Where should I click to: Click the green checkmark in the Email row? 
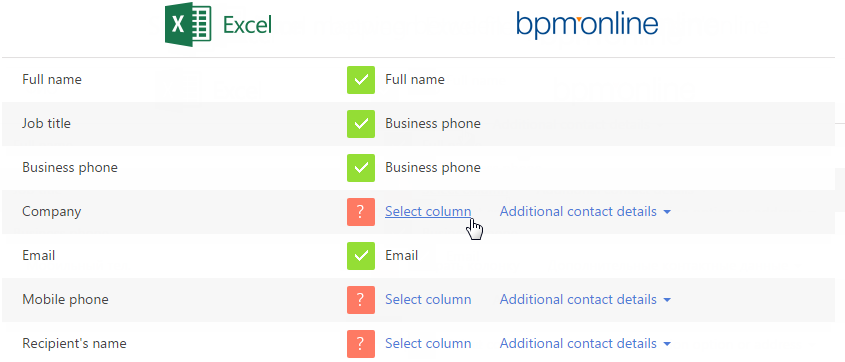point(361,256)
